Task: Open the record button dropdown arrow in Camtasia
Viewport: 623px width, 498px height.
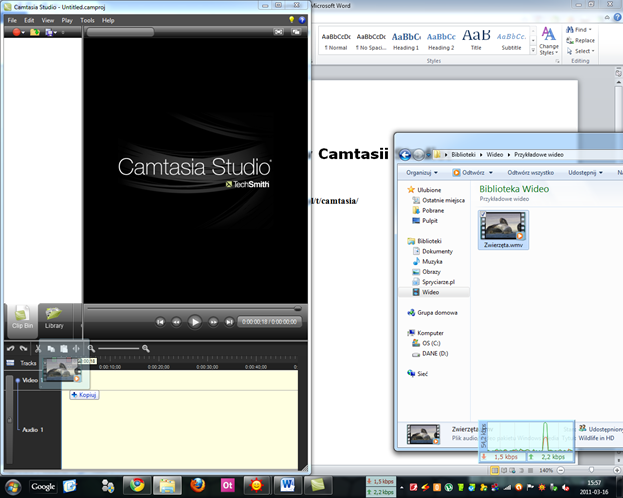Action: tap(23, 33)
